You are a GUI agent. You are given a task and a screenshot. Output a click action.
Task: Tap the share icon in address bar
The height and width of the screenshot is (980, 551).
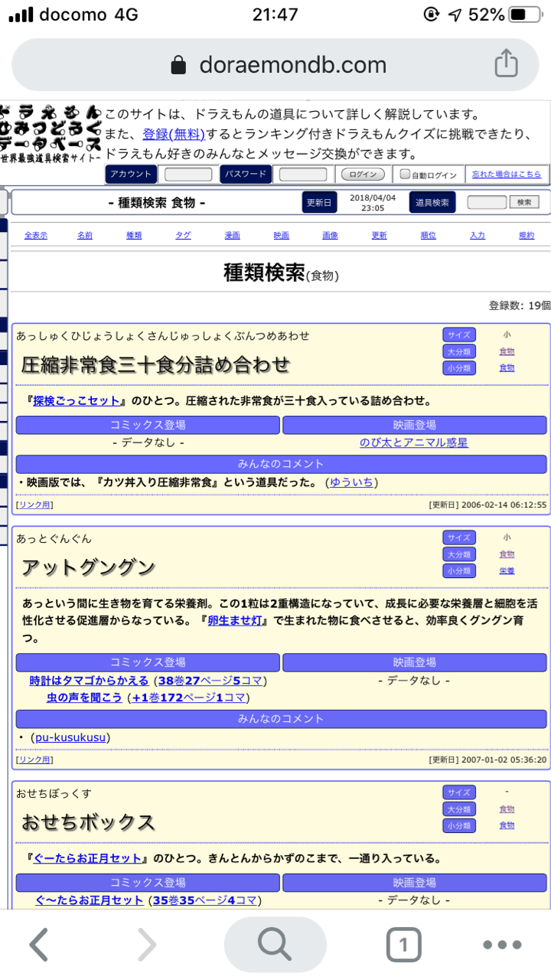[506, 64]
